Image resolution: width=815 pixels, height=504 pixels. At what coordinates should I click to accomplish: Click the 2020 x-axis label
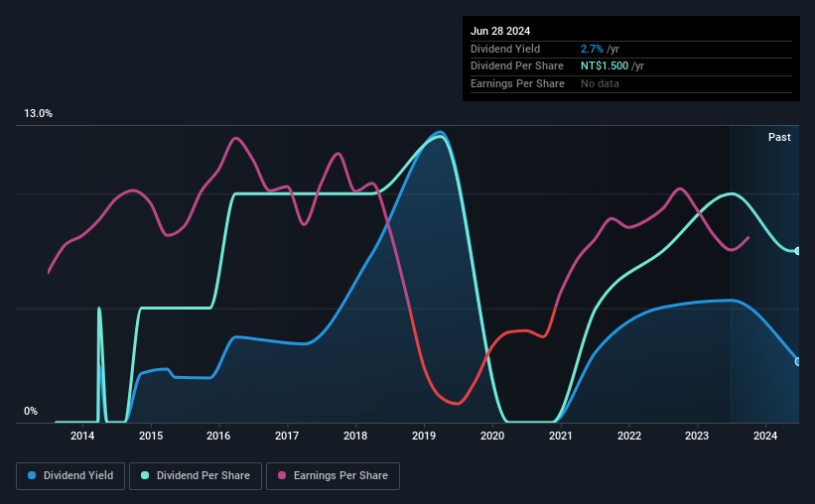point(492,436)
